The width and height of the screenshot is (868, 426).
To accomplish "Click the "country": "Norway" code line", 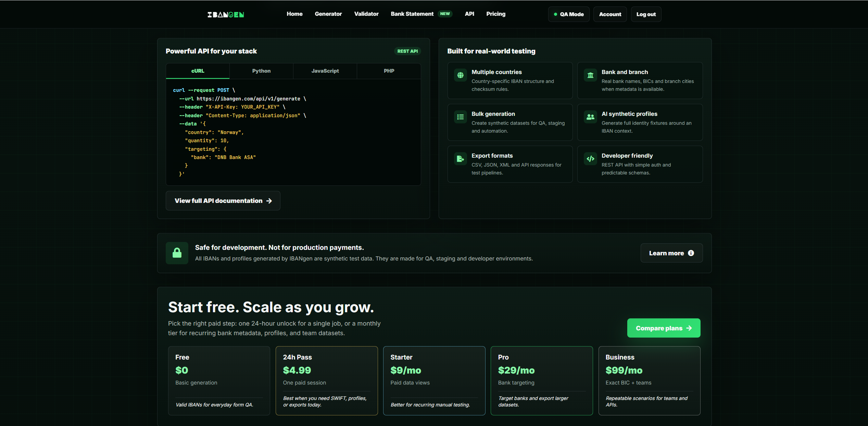I will (214, 132).
